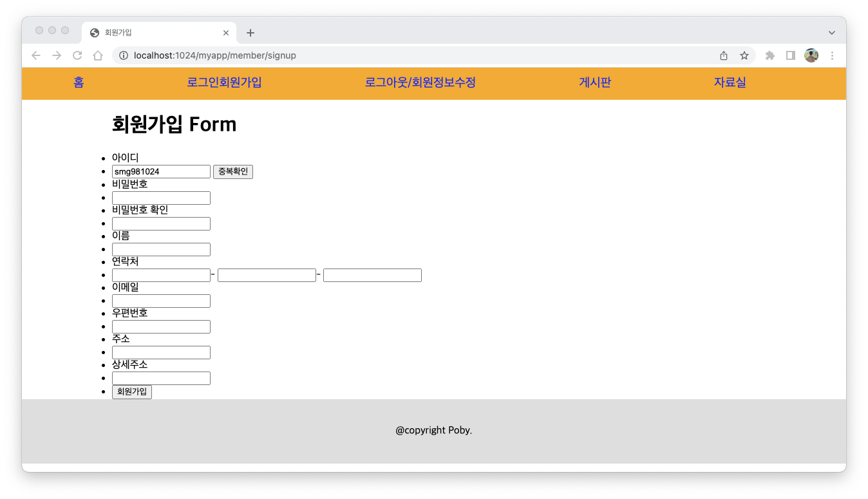Open the Chrome profile avatar
The image size is (868, 499).
811,55
